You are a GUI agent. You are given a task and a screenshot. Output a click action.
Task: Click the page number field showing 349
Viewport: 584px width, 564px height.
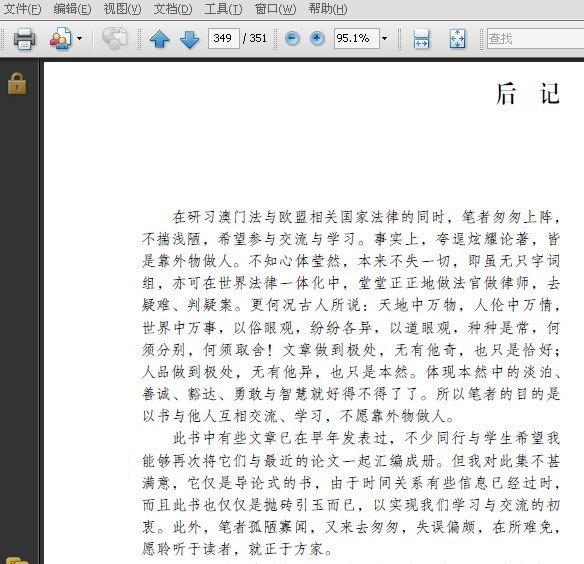[223, 38]
